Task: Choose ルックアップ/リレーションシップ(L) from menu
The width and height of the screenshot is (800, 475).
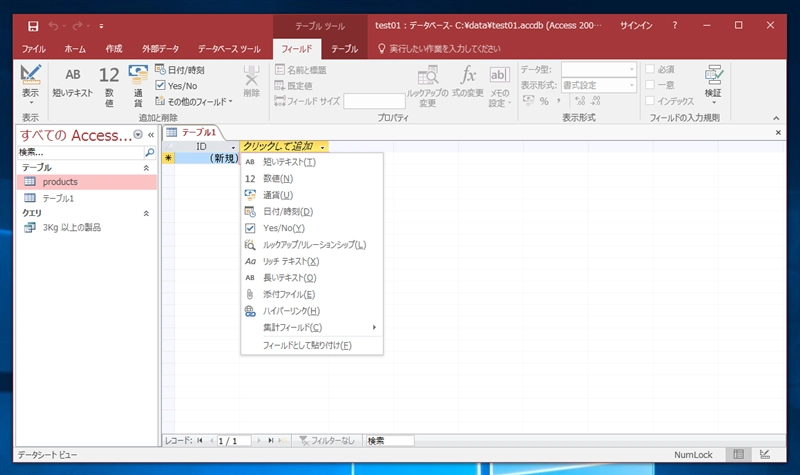Action: [312, 245]
